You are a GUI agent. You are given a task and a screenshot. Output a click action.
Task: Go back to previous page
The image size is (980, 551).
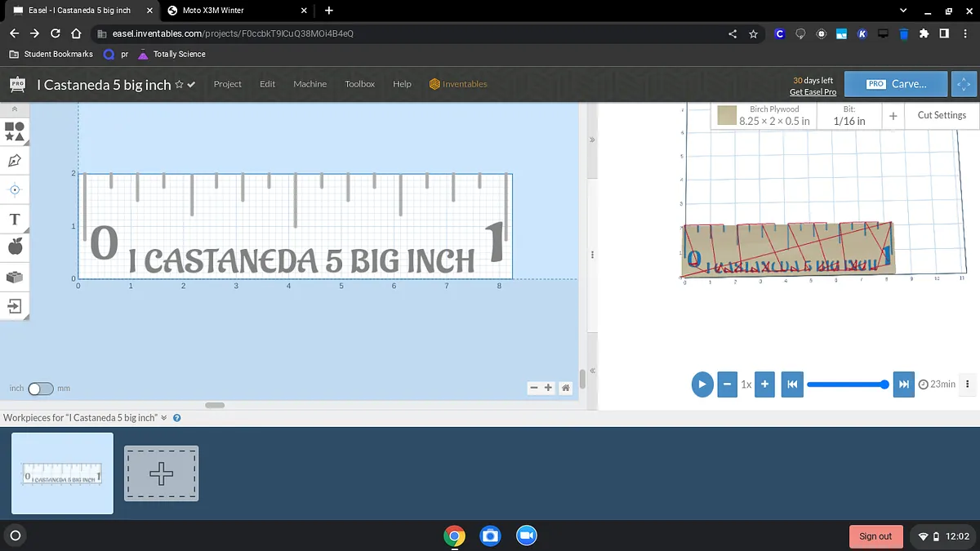(x=14, y=33)
